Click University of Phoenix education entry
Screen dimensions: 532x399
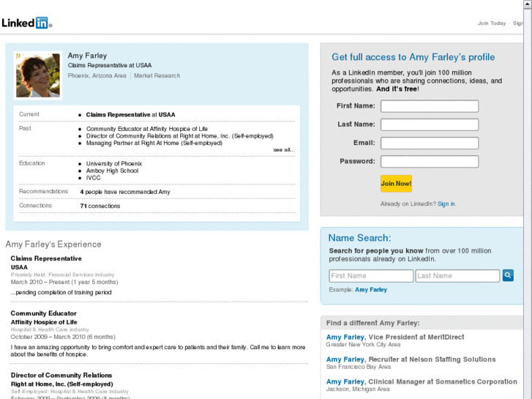[114, 163]
